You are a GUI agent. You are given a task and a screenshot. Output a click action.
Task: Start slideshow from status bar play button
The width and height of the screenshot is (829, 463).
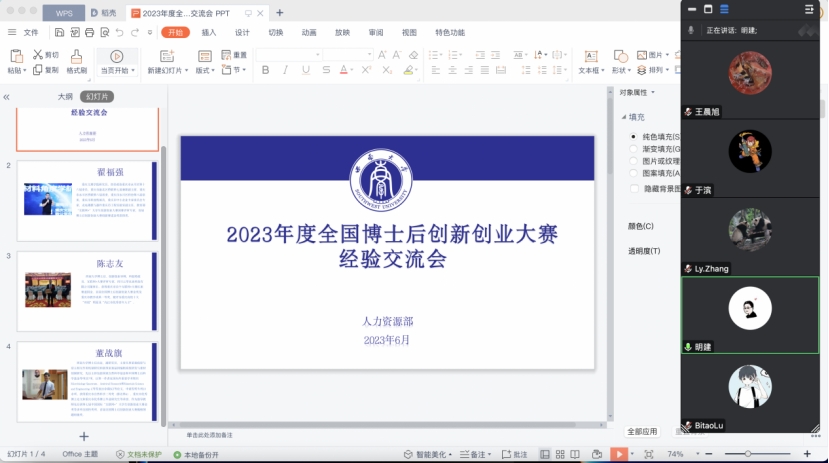coord(619,454)
